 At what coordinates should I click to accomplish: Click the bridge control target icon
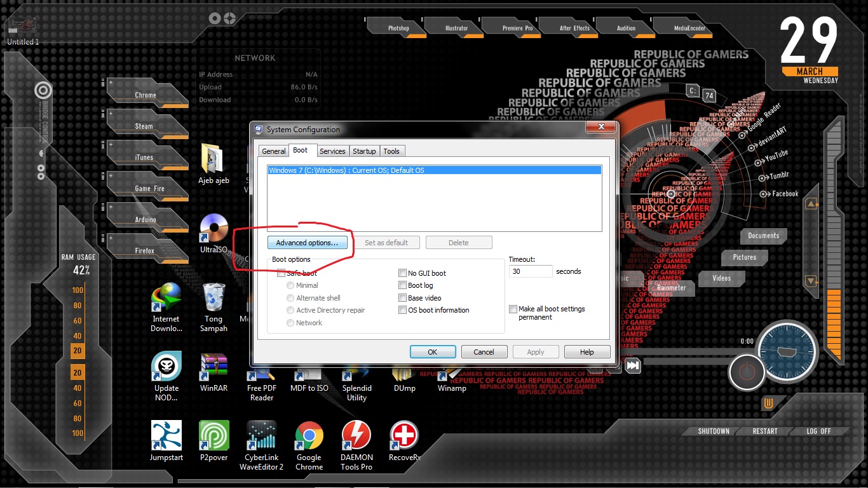(x=43, y=91)
